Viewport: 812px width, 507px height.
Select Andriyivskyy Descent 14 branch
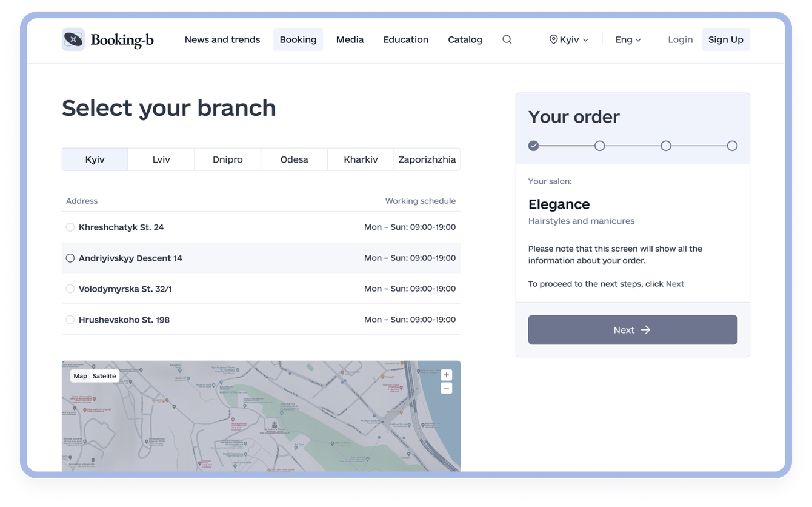70,258
